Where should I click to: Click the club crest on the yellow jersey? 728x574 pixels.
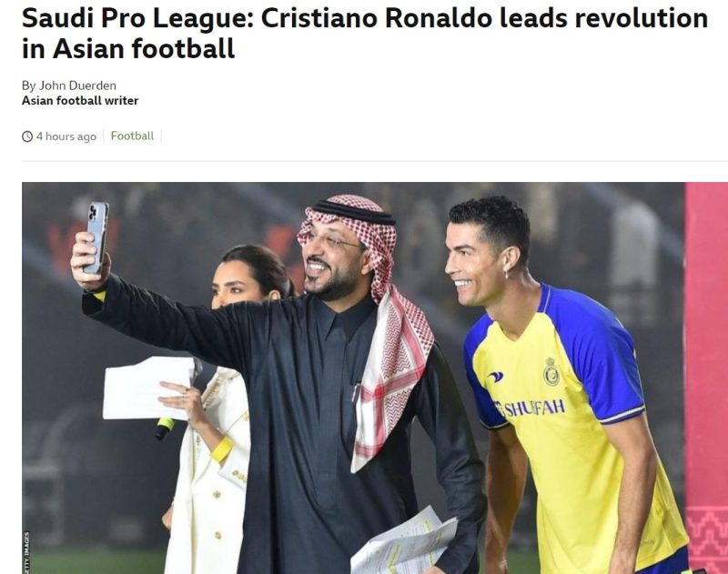point(551,372)
